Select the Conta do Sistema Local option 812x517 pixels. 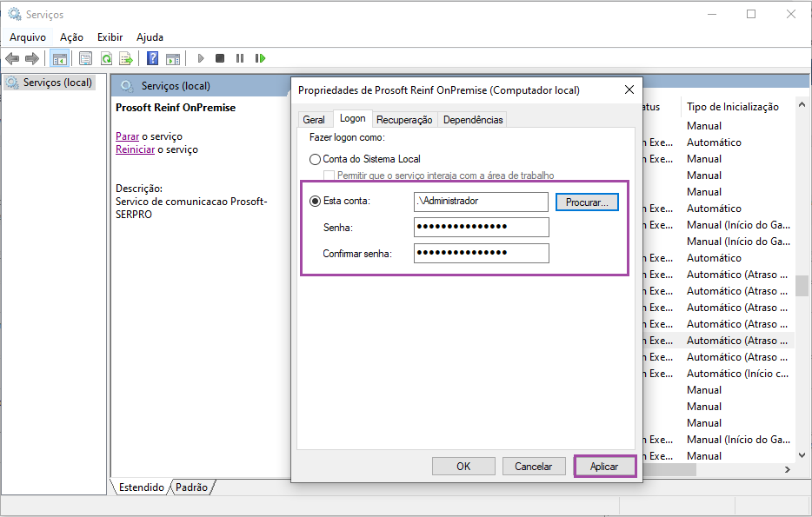pyautogui.click(x=315, y=159)
